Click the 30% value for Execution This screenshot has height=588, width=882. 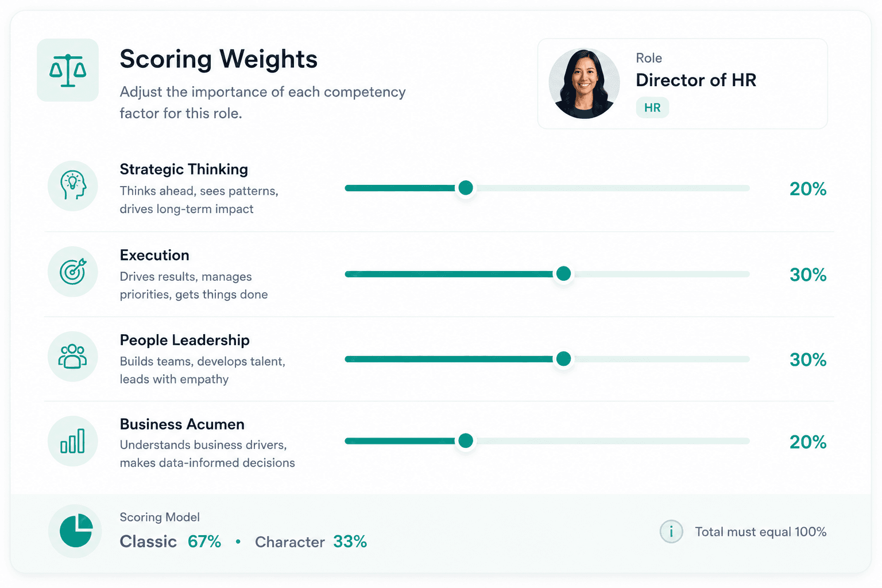[808, 275]
